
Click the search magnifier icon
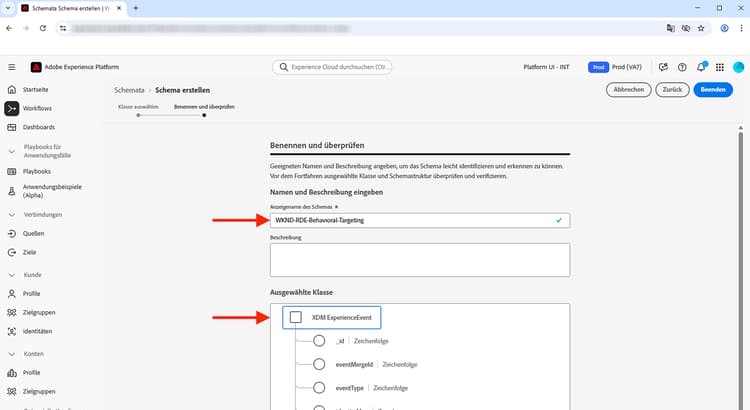point(284,67)
